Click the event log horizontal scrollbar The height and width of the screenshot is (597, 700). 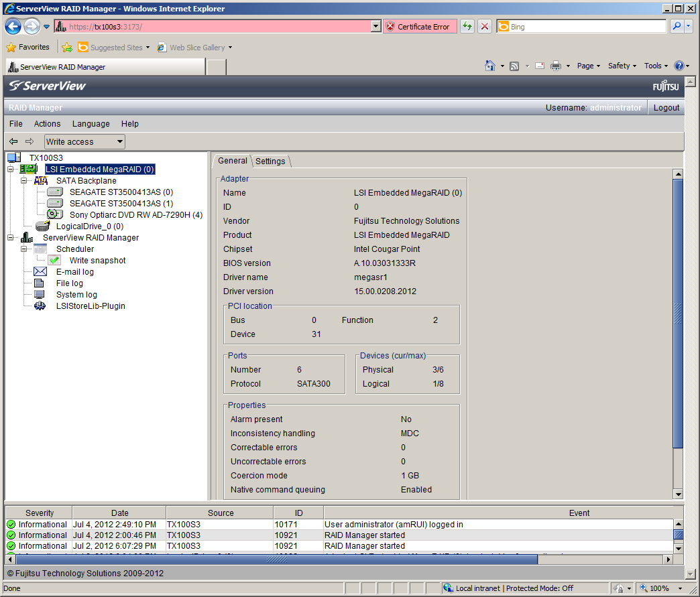tap(277, 559)
